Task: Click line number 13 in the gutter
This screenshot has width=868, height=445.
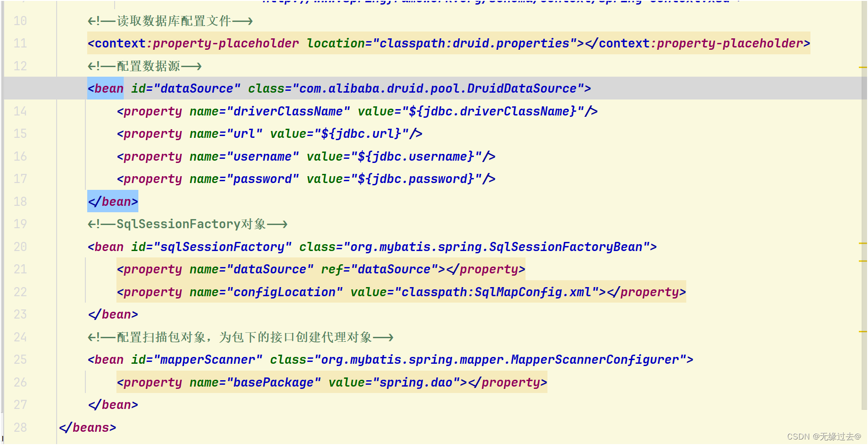Action: pos(20,89)
